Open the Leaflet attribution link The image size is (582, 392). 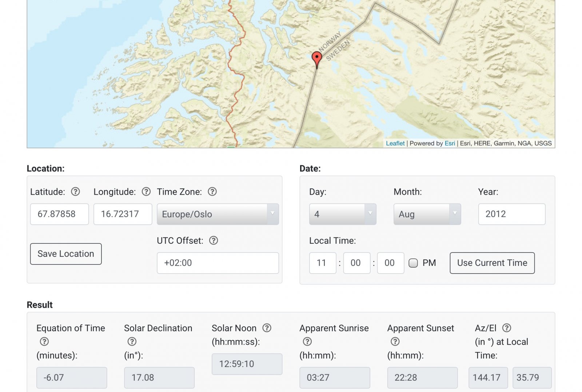click(395, 144)
